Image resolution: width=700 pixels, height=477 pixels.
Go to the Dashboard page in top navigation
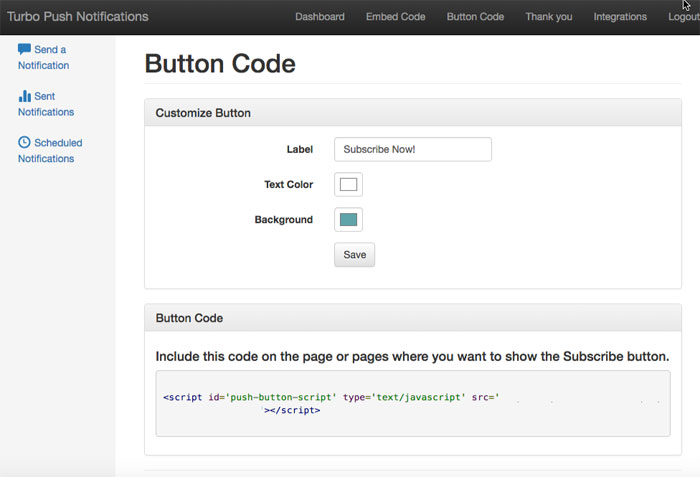(x=320, y=17)
